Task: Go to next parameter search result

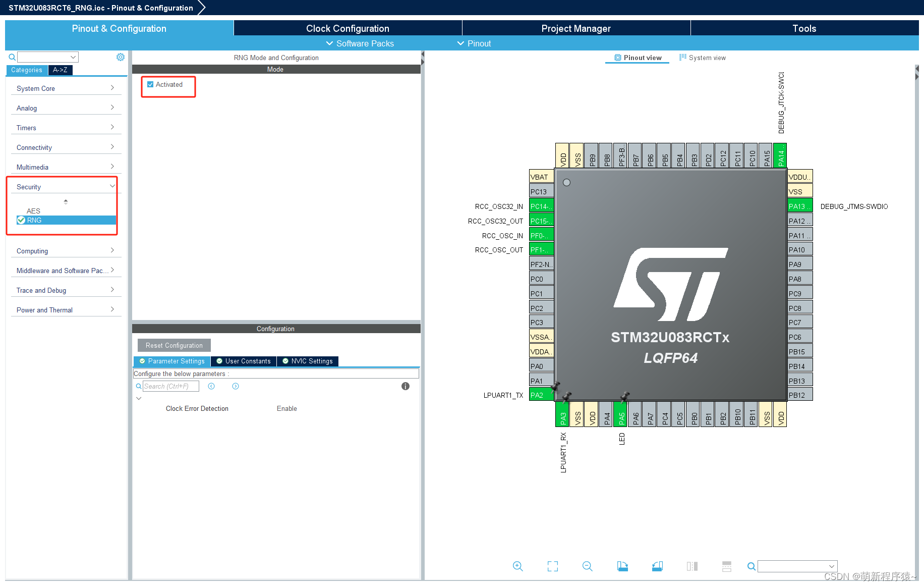Action: 236,386
